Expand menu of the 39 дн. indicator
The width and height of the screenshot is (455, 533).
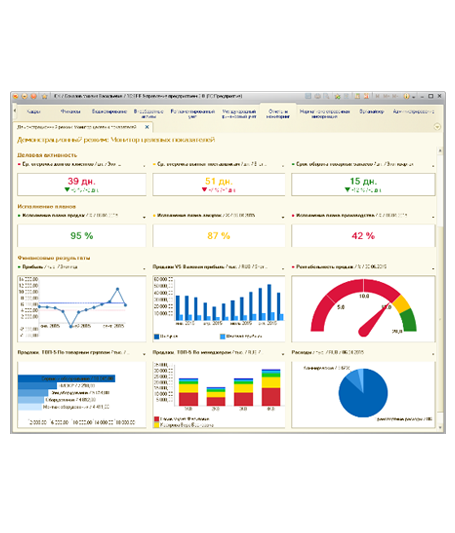[144, 166]
